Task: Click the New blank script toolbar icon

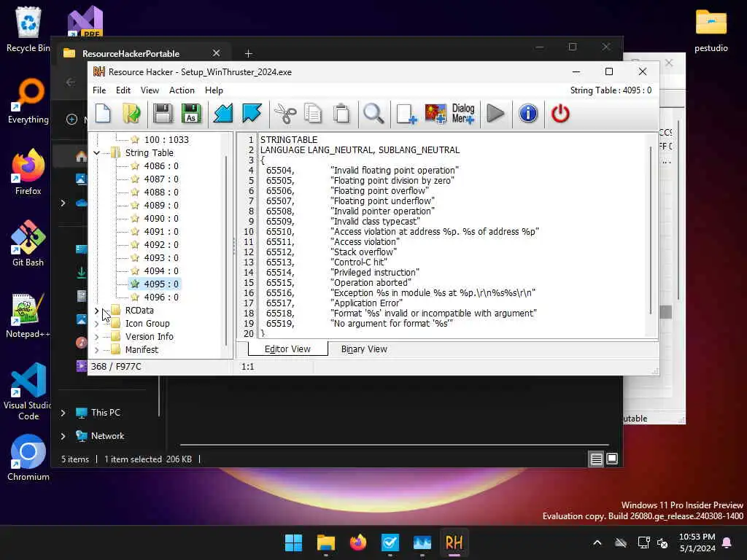Action: point(103,114)
